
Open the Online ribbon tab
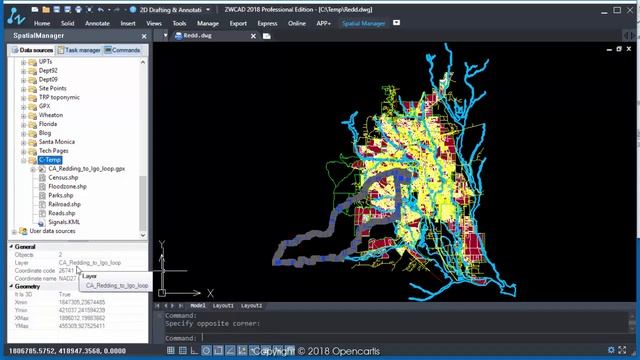pyautogui.click(x=297, y=23)
